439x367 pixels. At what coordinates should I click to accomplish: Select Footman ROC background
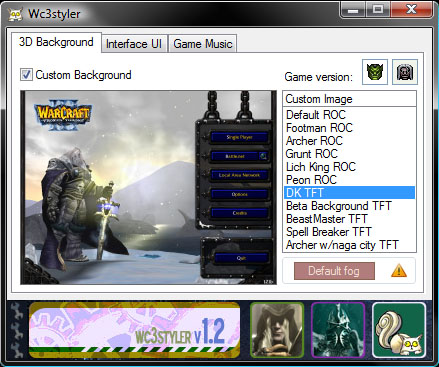(x=349, y=128)
